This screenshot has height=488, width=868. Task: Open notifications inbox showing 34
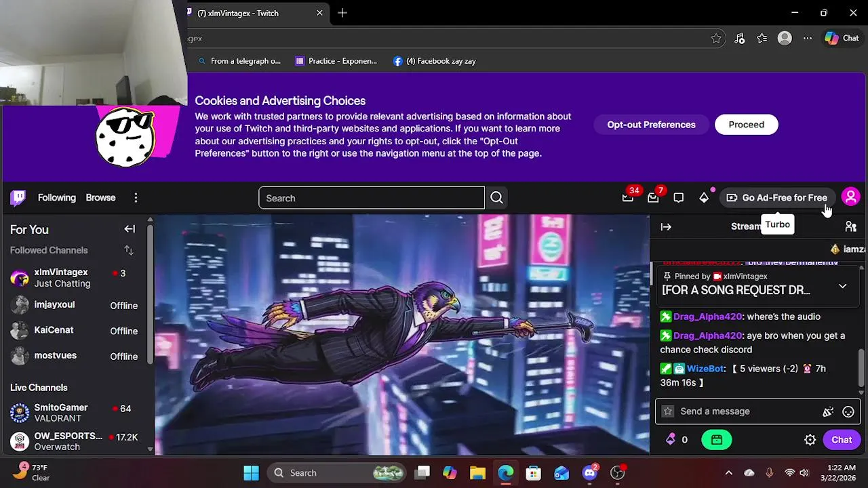coord(629,197)
